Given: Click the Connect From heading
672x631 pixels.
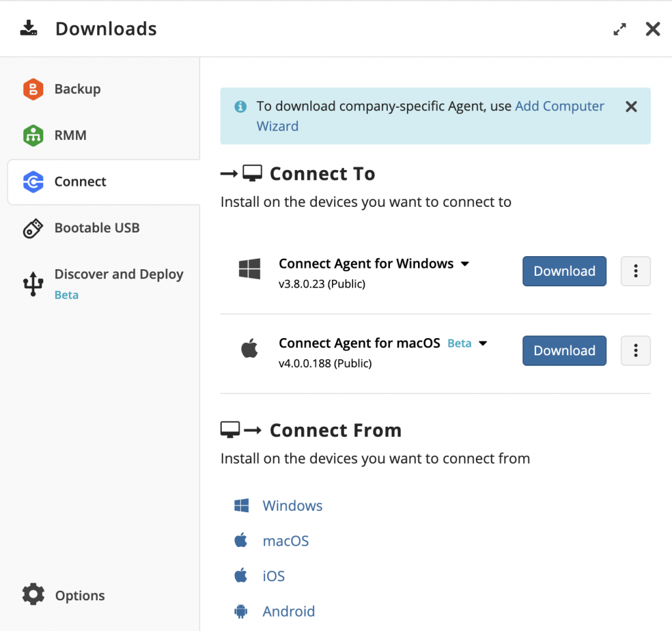Looking at the screenshot, I should pyautogui.click(x=335, y=430).
